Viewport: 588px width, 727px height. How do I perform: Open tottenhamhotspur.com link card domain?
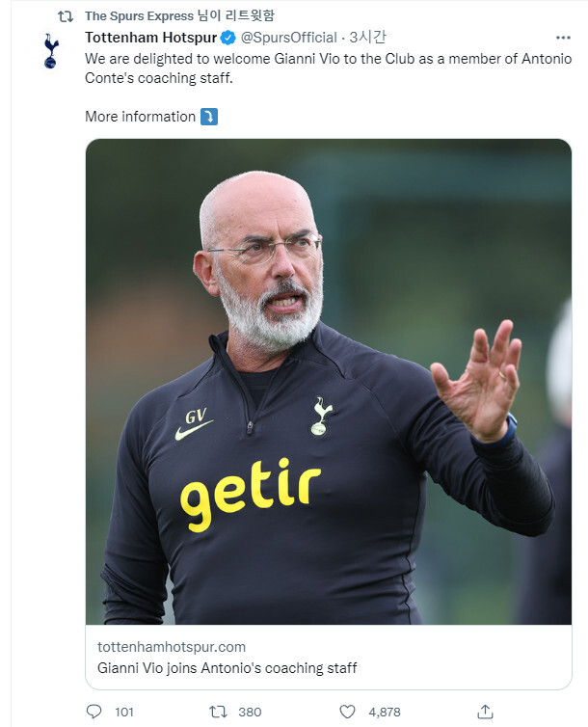pos(172,646)
